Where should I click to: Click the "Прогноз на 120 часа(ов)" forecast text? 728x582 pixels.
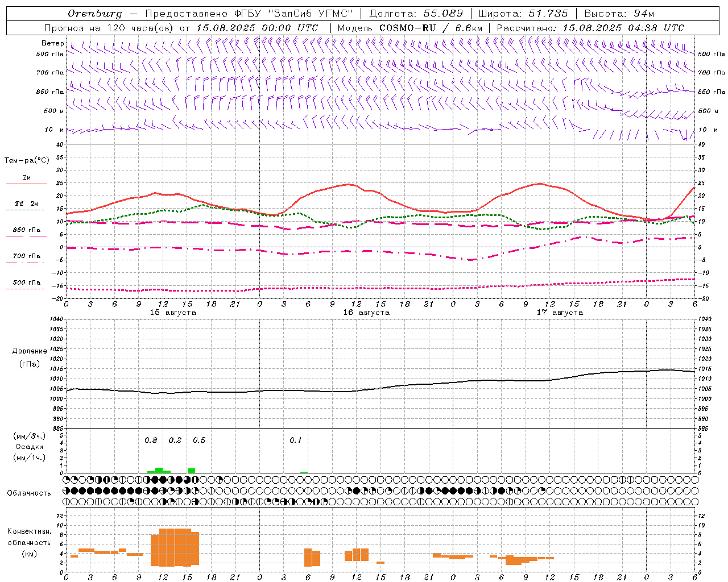pyautogui.click(x=109, y=28)
